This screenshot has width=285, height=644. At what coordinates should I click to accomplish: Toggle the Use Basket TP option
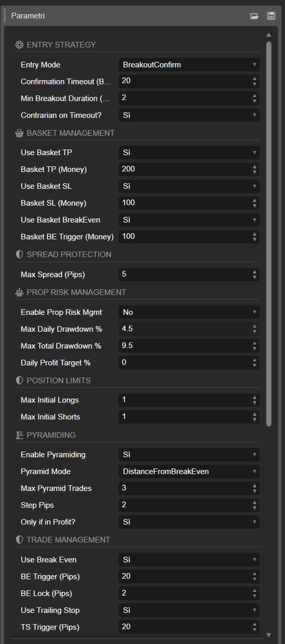[189, 152]
